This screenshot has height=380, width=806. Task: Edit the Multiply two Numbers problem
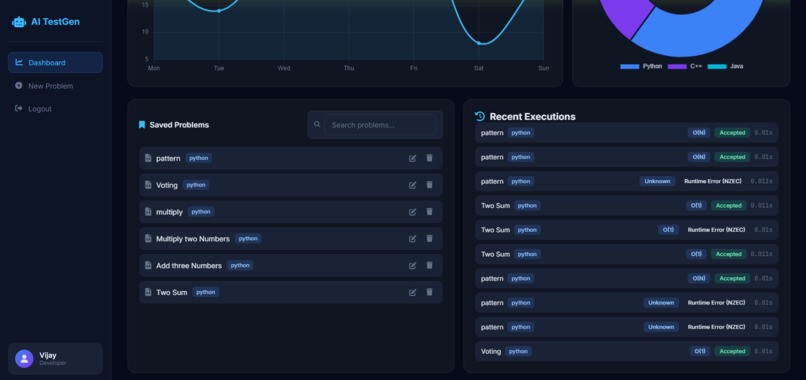coord(412,239)
